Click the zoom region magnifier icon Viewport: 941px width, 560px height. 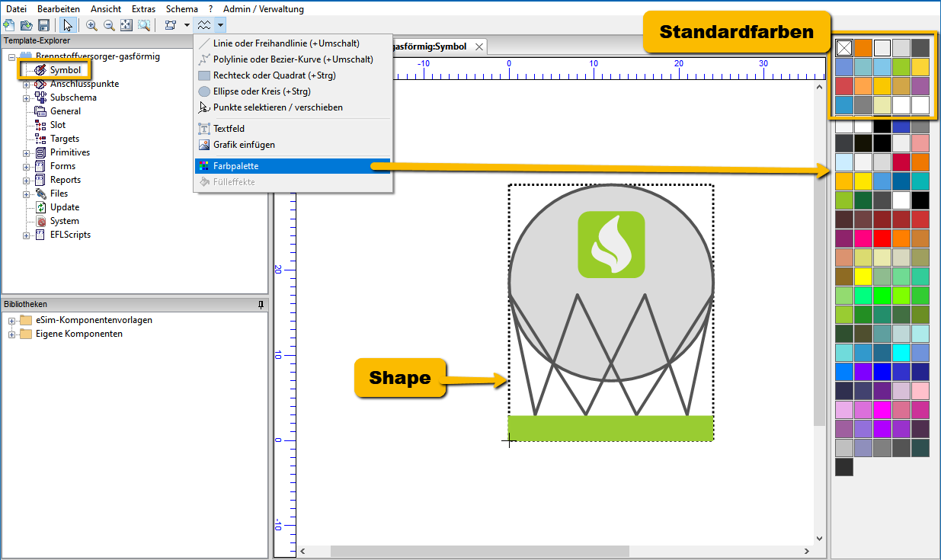pyautogui.click(x=143, y=25)
